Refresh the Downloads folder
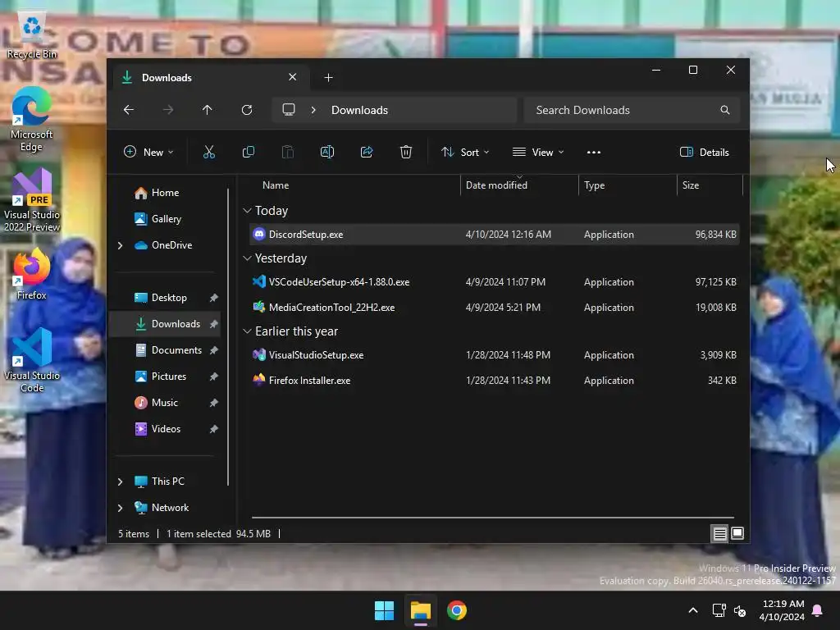The width and height of the screenshot is (840, 630). (247, 110)
